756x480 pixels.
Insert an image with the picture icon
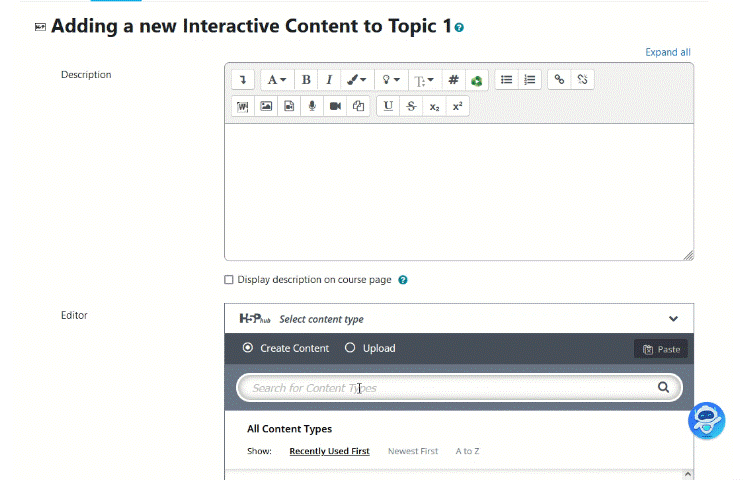(x=266, y=107)
